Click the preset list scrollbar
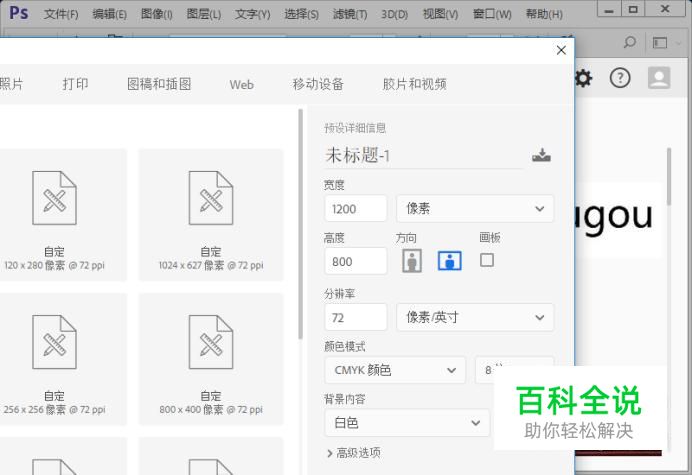692x475 pixels. tap(301, 224)
